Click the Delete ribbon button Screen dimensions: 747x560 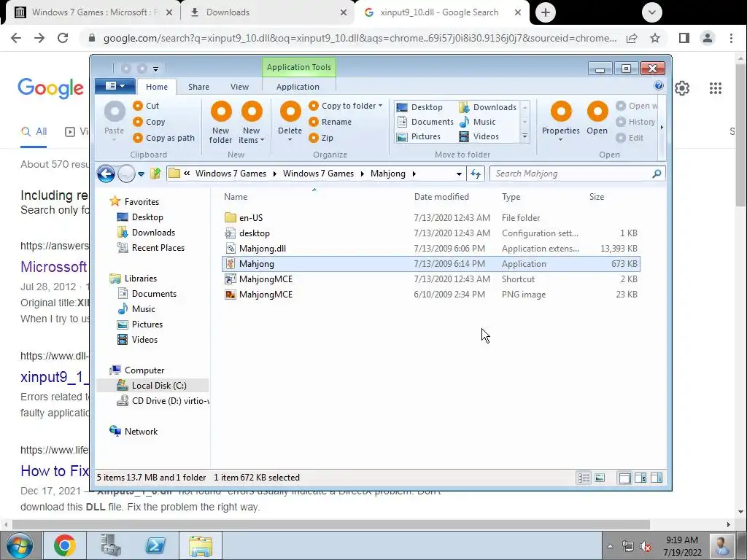click(290, 122)
